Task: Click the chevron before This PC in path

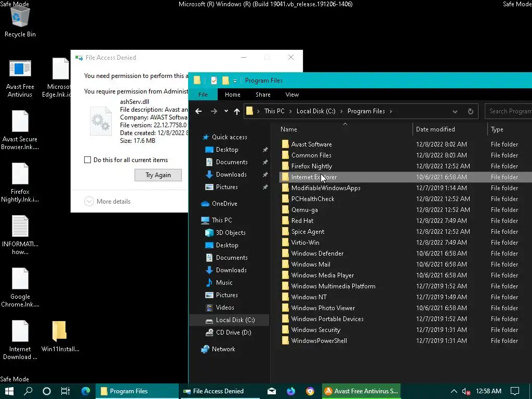Action: 258,111
